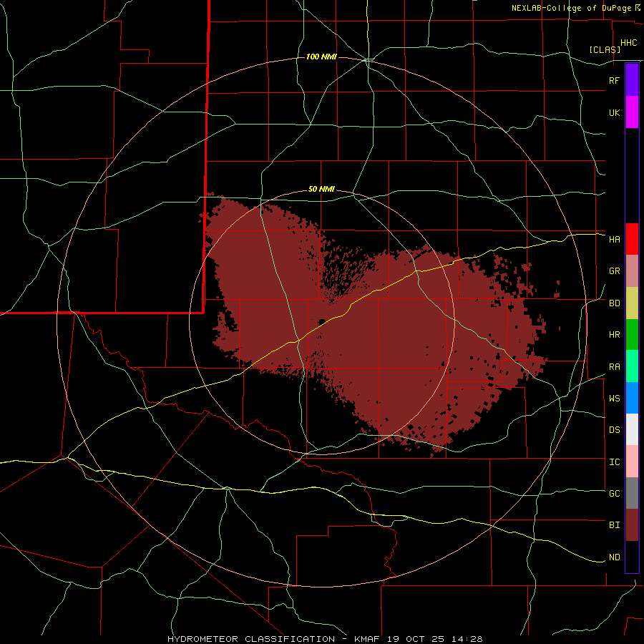Click the HA red legend swatch
This screenshot has height=644, width=644.
(632, 239)
